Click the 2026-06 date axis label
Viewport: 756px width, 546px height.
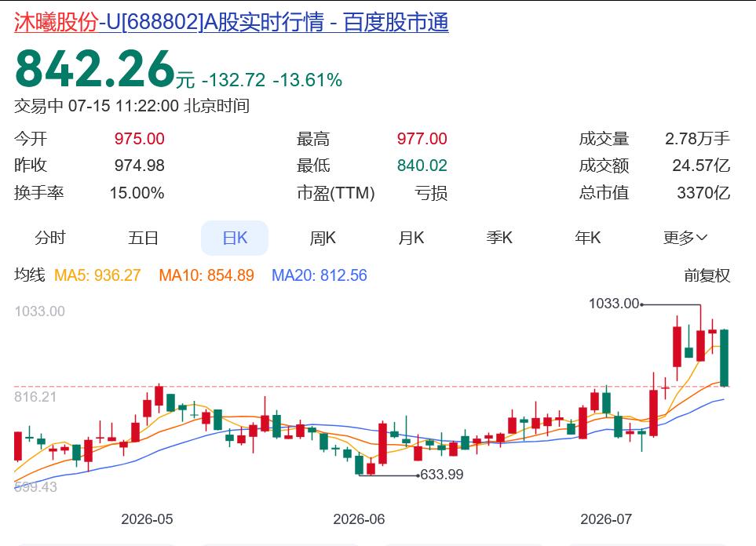click(x=360, y=519)
